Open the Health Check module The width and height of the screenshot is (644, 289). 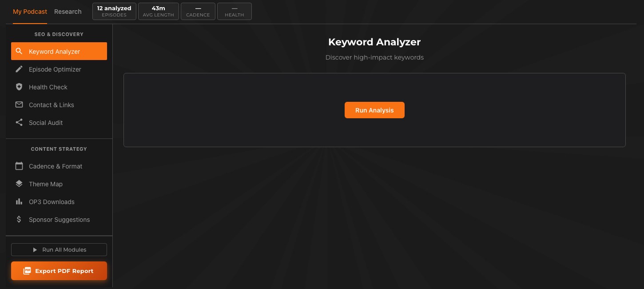click(59, 87)
